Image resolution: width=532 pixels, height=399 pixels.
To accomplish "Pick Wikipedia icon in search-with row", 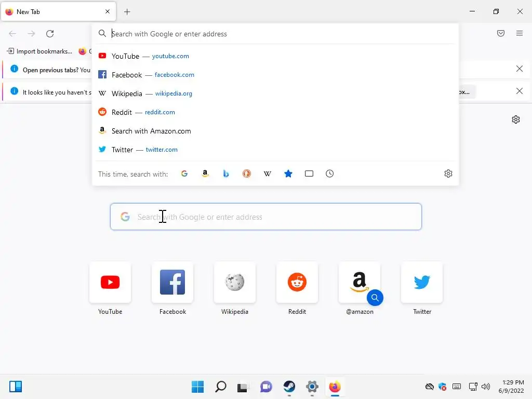I will click(x=268, y=174).
